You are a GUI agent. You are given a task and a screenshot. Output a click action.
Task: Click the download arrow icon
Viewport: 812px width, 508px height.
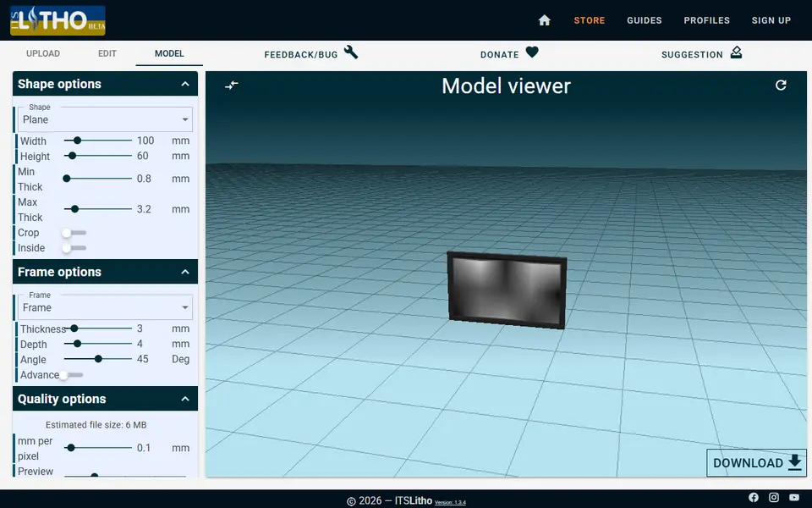795,462
